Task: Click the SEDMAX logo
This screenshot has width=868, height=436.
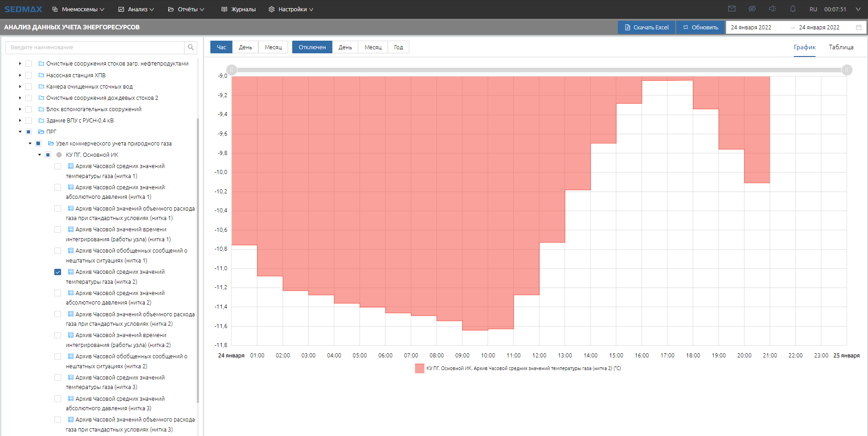Action: point(23,9)
